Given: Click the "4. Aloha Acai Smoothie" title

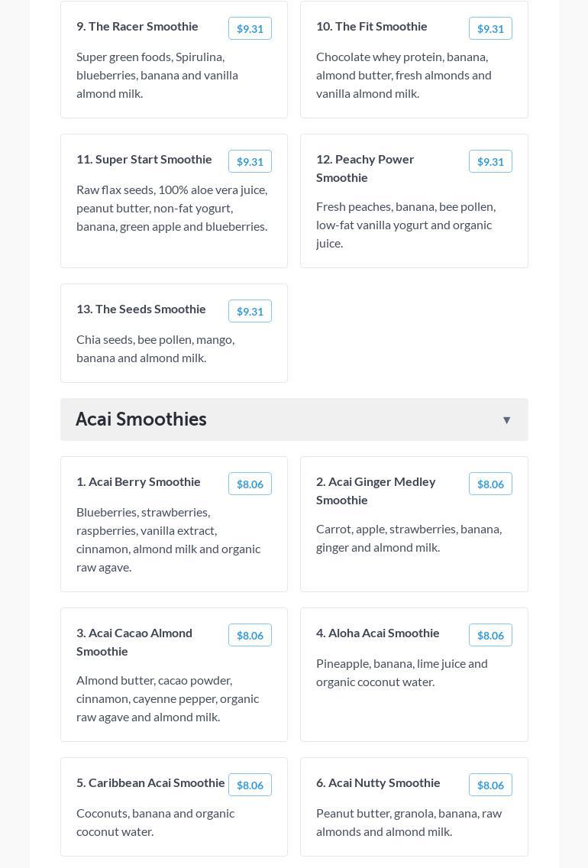Looking at the screenshot, I should click(378, 633).
